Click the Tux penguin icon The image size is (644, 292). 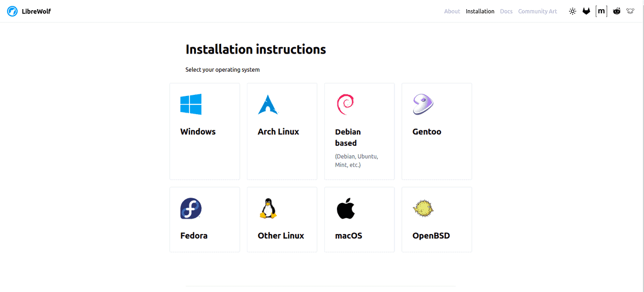click(268, 208)
